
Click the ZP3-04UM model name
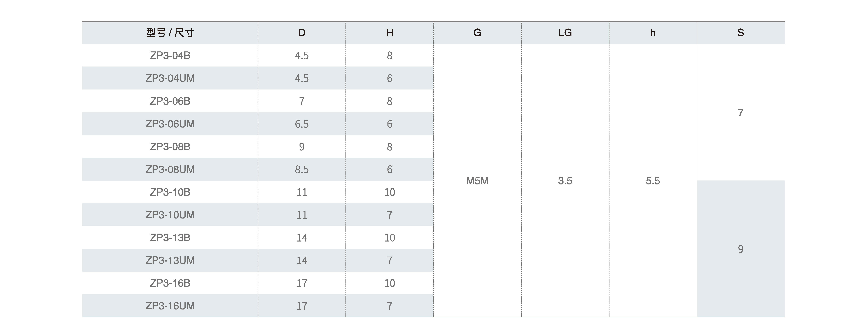[170, 78]
